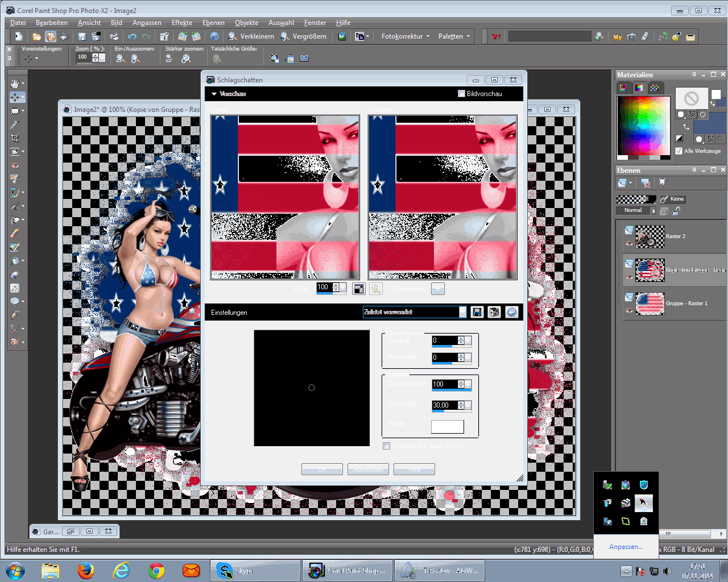
Task: Select the Text tool in tool palette
Action: click(x=15, y=288)
